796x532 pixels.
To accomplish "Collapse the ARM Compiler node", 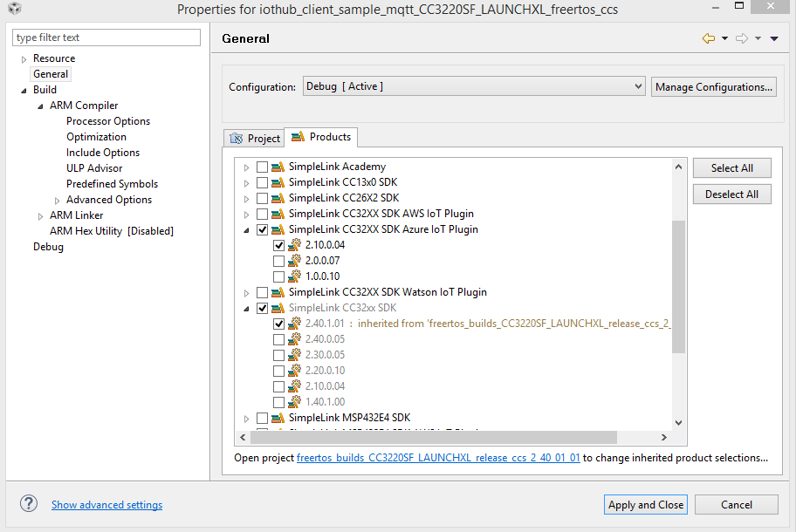I will 40,106.
